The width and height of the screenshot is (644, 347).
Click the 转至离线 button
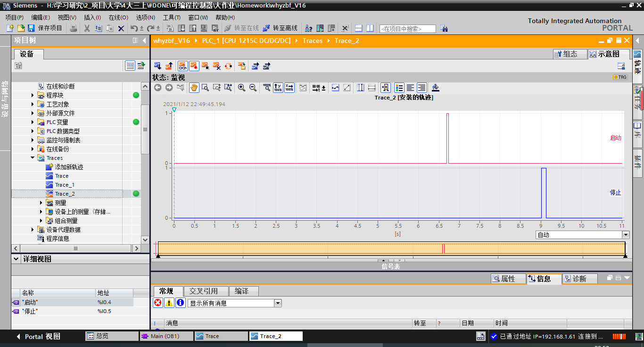(280, 28)
